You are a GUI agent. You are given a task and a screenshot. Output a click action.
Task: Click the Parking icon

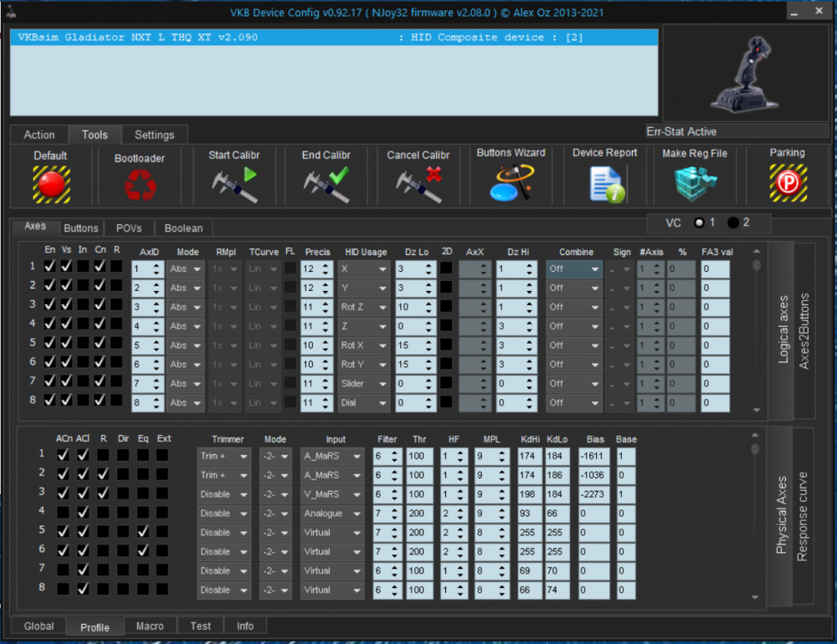pos(787,183)
